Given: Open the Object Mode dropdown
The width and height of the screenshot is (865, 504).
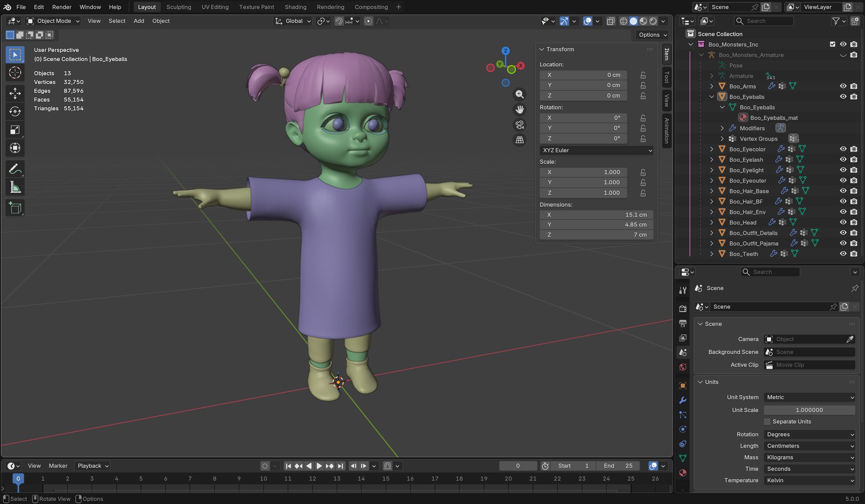Looking at the screenshot, I should click(53, 21).
